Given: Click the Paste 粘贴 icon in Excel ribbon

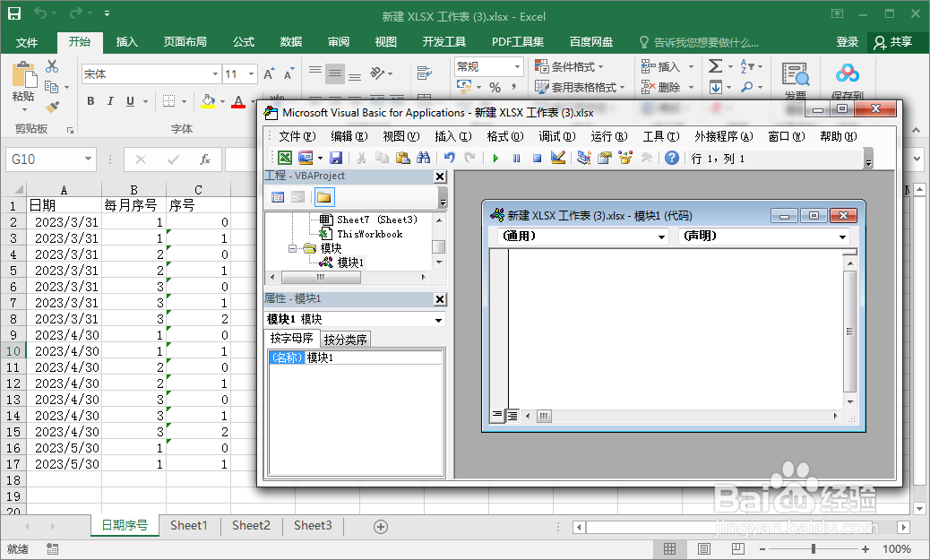Looking at the screenshot, I should pyautogui.click(x=23, y=75).
